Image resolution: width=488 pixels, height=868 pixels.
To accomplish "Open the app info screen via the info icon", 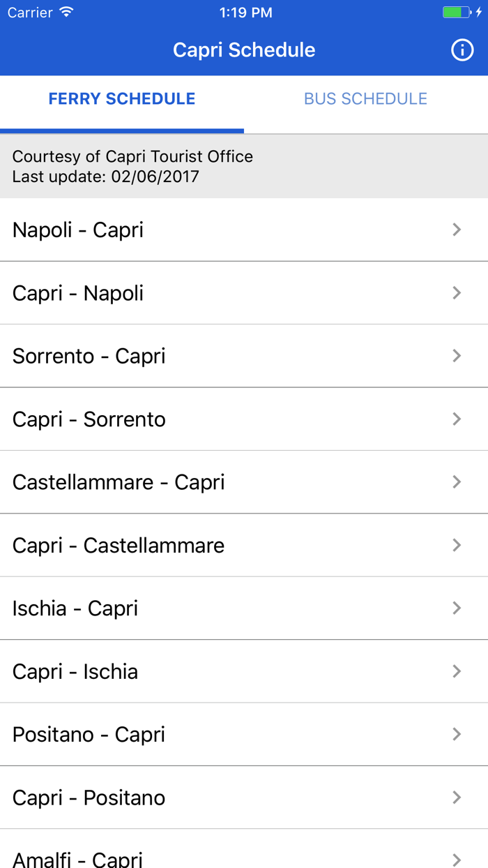I will point(462,50).
